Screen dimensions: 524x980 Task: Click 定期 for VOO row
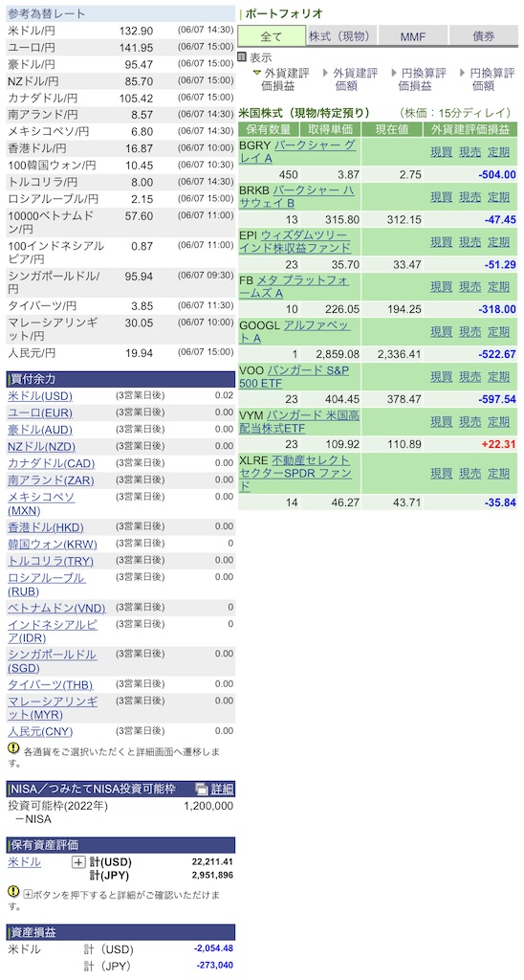tap(499, 377)
